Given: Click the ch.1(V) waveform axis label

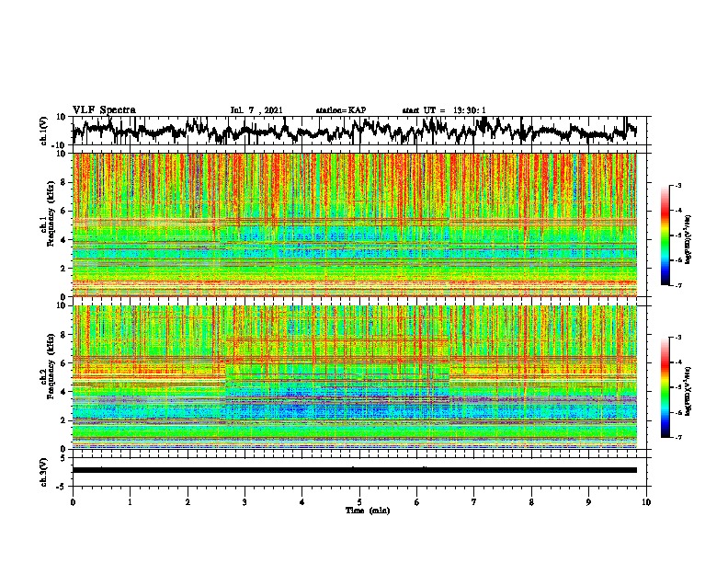Looking at the screenshot, I should pyautogui.click(x=44, y=131).
